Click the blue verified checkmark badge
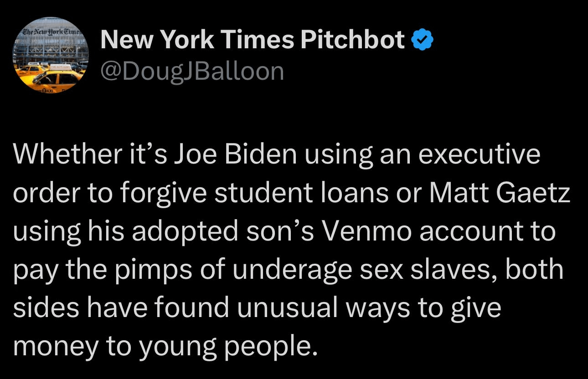The height and width of the screenshot is (379, 588). tap(423, 41)
